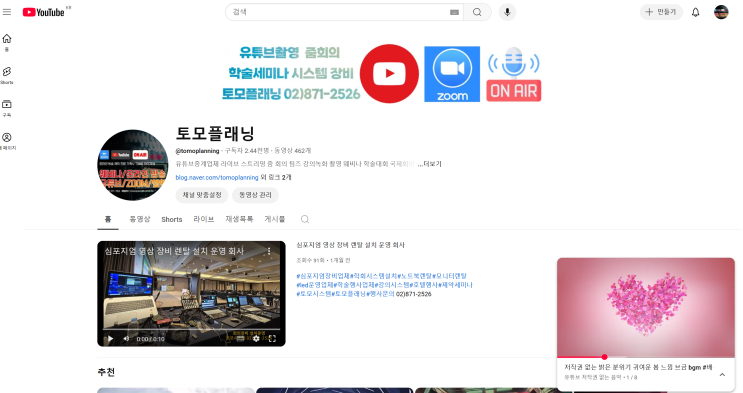The width and height of the screenshot is (743, 393).
Task: Click the channel banner image
Action: (x=382, y=73)
